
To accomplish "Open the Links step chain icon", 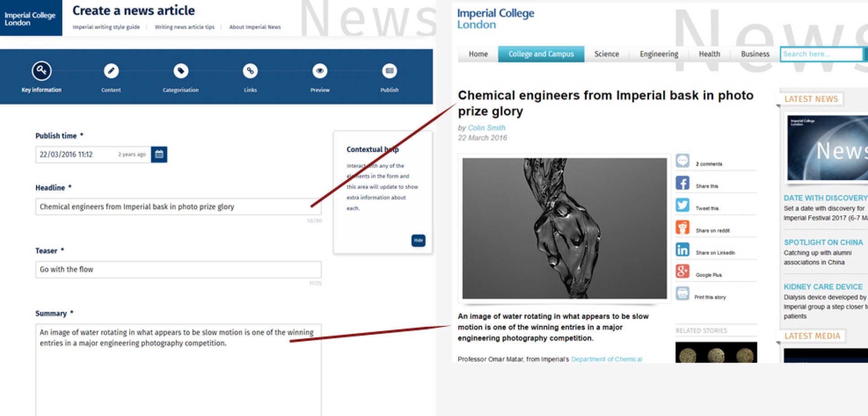I will [250, 70].
